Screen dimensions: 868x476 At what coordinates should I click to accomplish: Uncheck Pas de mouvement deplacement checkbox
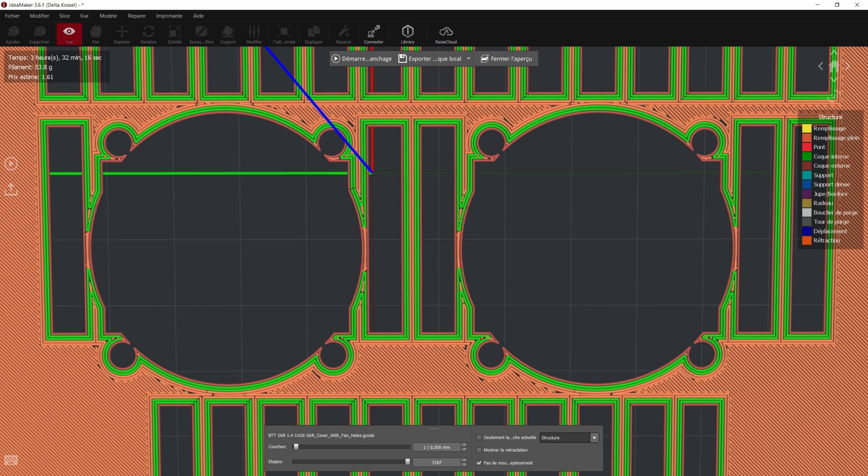click(x=479, y=463)
